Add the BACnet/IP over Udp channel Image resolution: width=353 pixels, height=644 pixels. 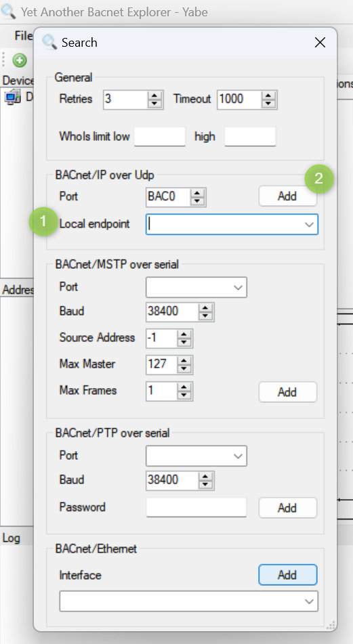[x=288, y=196]
